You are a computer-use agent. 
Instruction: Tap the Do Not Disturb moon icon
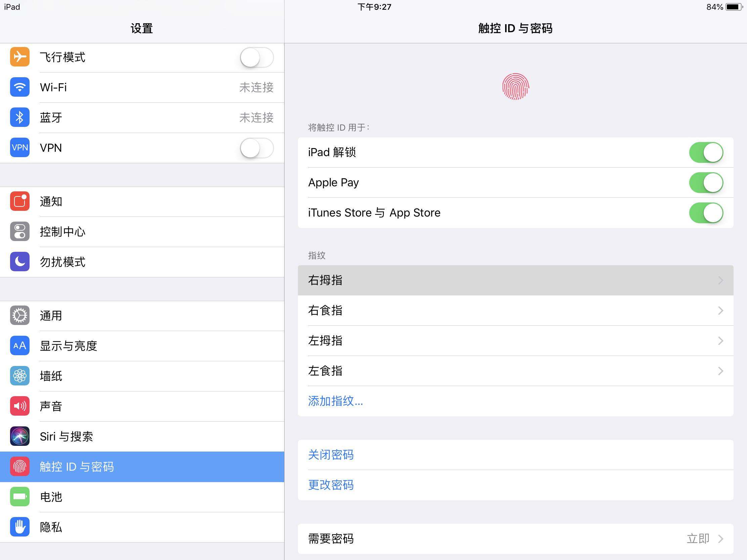19,262
